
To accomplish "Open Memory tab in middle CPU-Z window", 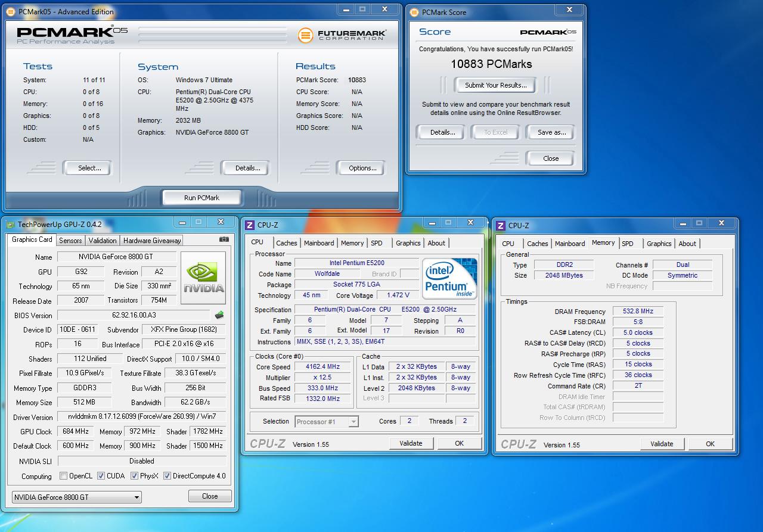I will click(352, 243).
